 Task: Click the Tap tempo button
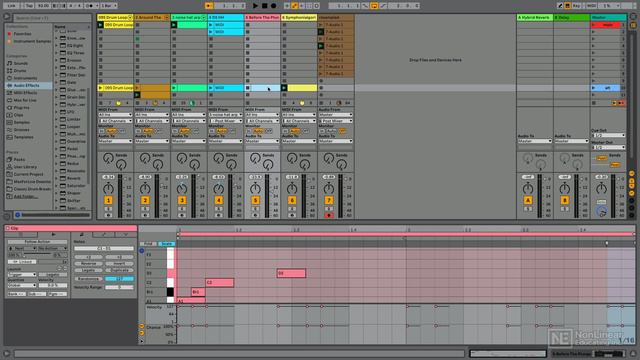29,6
